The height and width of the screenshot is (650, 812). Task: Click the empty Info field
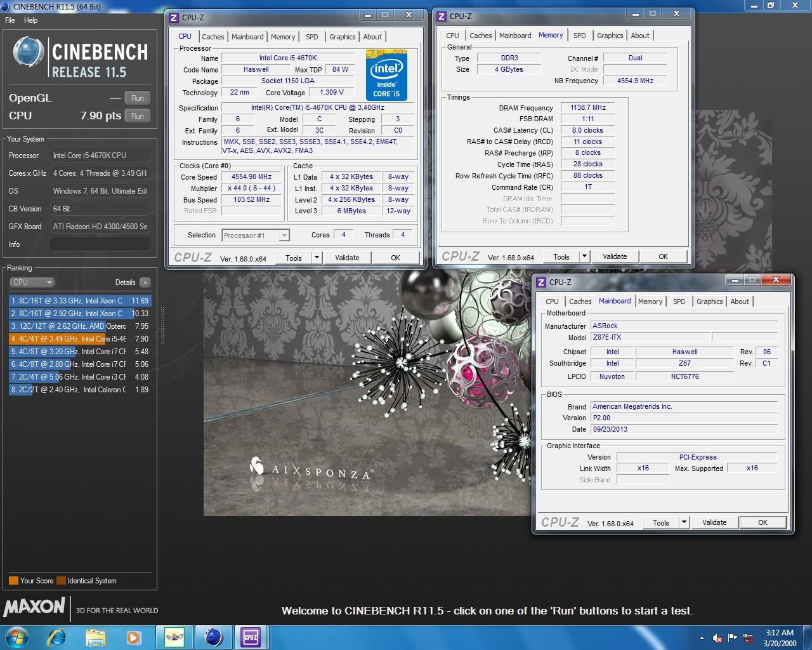[x=100, y=244]
